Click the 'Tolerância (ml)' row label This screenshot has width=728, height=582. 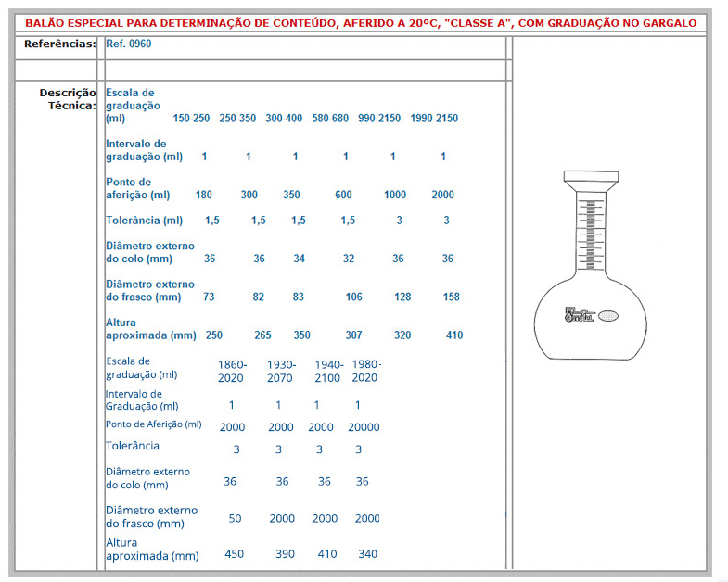(145, 221)
